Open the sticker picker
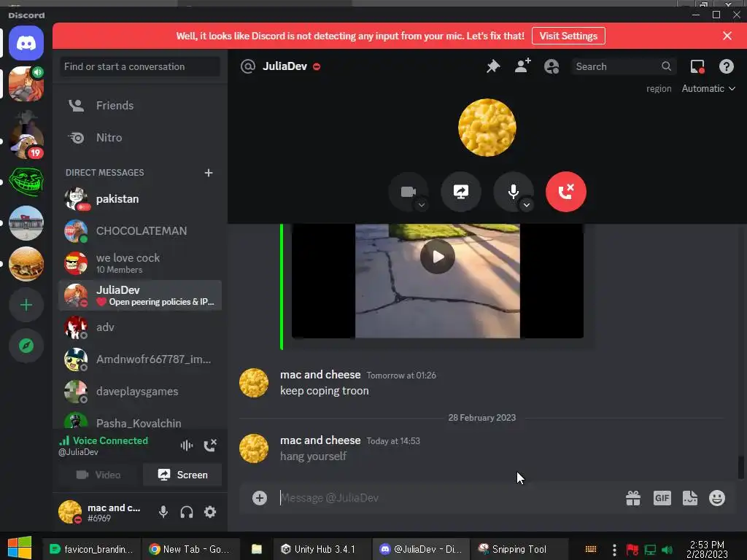This screenshot has width=747, height=560. pos(690,498)
